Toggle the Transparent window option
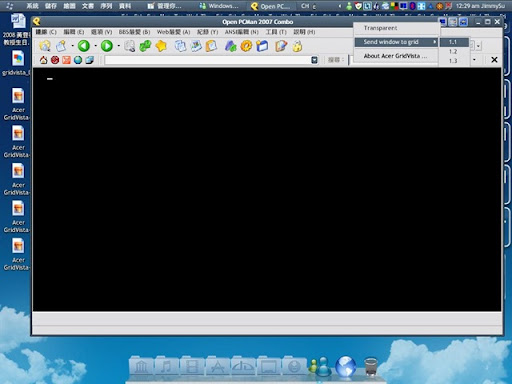This screenshot has height=384, width=512. pyautogui.click(x=380, y=28)
